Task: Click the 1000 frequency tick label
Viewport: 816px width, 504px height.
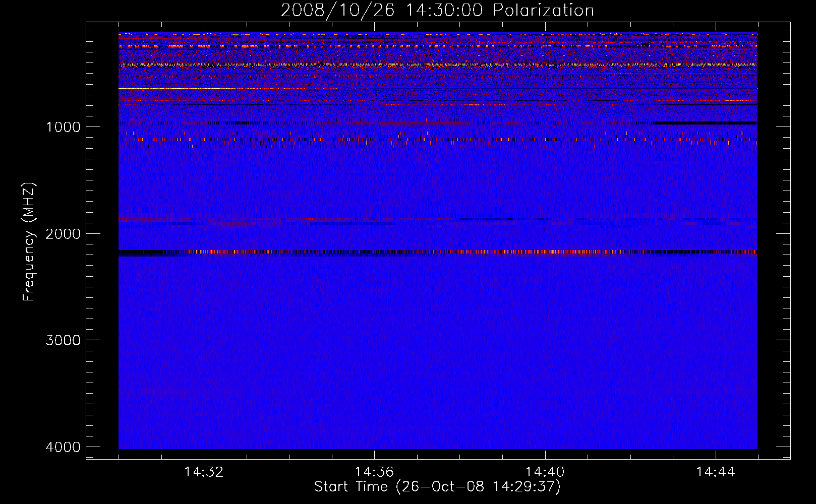Action: pos(63,127)
